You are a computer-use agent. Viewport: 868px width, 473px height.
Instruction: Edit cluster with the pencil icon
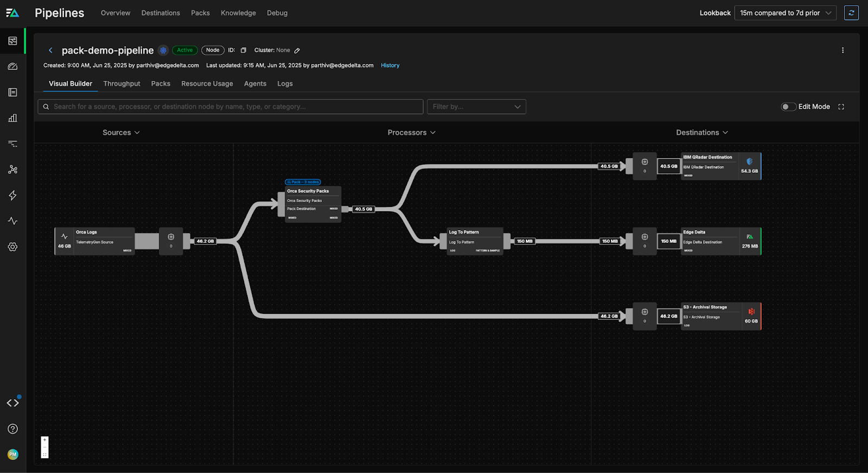point(297,51)
